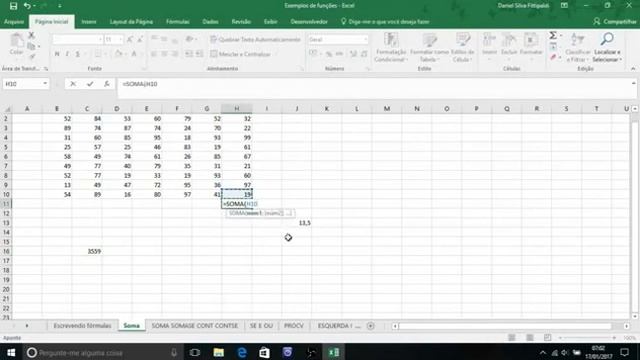Increase decimal places
640x360 pixels.
[x=354, y=54]
